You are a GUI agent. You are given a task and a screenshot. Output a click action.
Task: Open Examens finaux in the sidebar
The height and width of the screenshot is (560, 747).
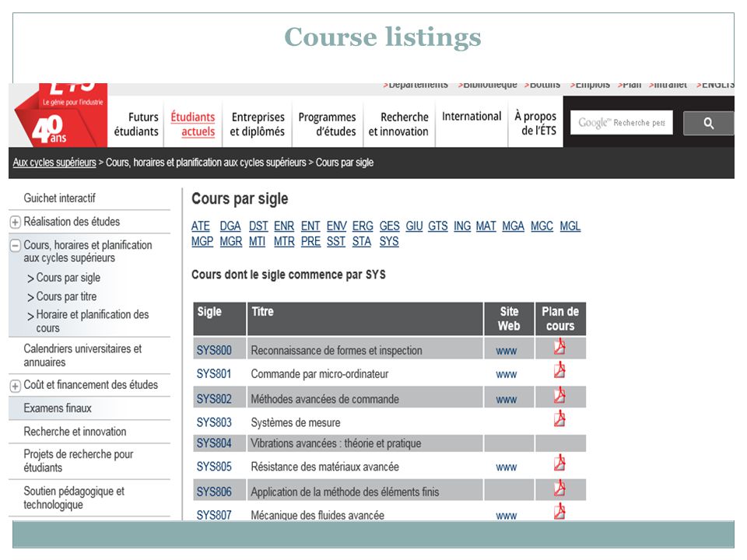tap(58, 408)
